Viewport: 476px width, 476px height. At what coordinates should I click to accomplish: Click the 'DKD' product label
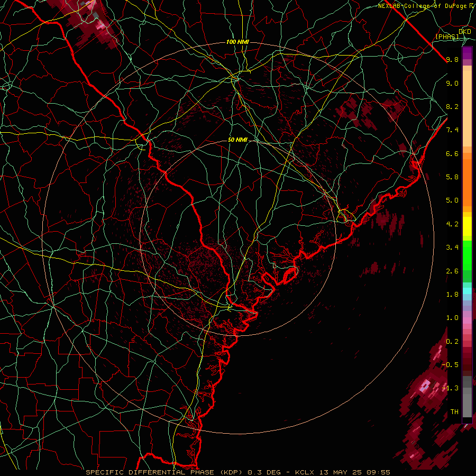(464, 32)
